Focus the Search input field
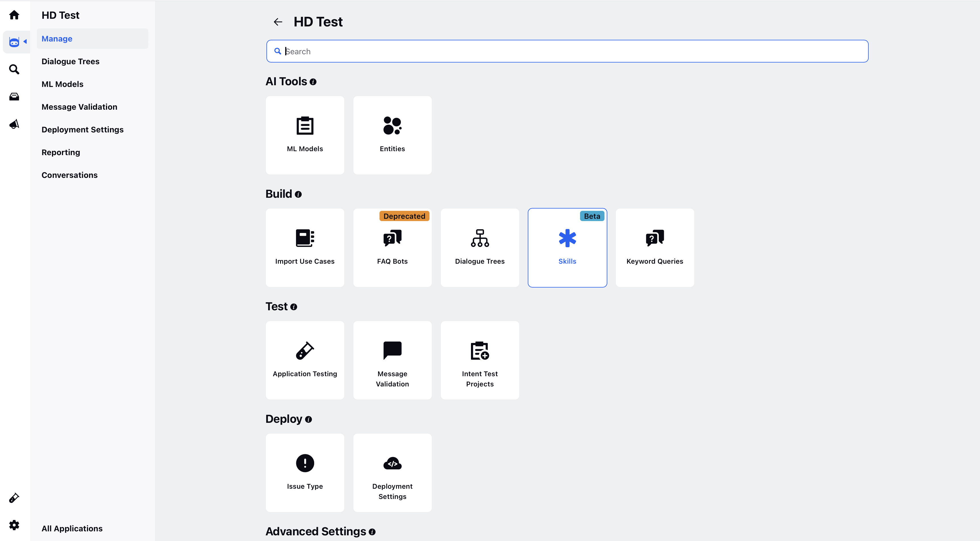This screenshot has height=541, width=980. [567, 51]
